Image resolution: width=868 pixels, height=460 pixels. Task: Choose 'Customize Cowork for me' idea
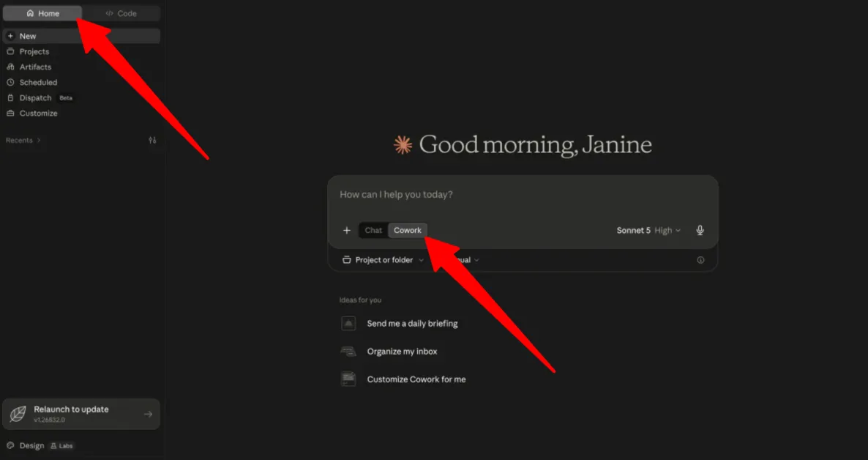416,379
